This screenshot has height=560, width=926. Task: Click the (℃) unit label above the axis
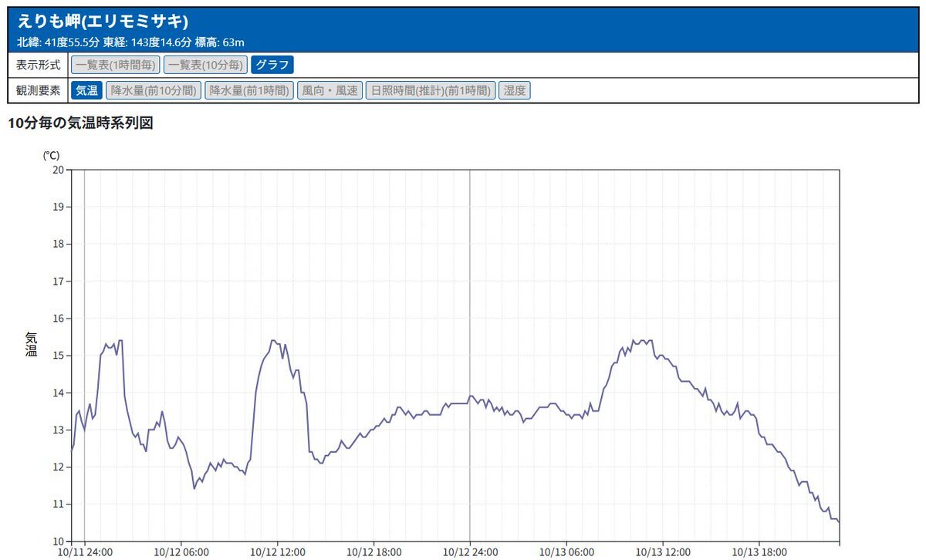(51, 155)
